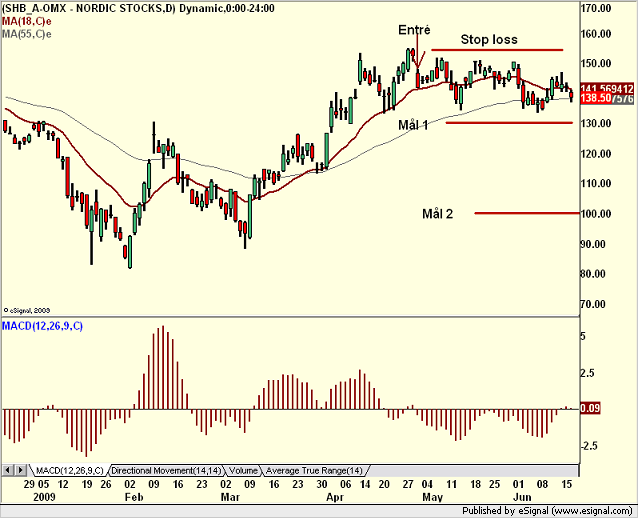Screen dimensions: 638x518
Task: Click the Jun month axis label
Action: [x=522, y=497]
